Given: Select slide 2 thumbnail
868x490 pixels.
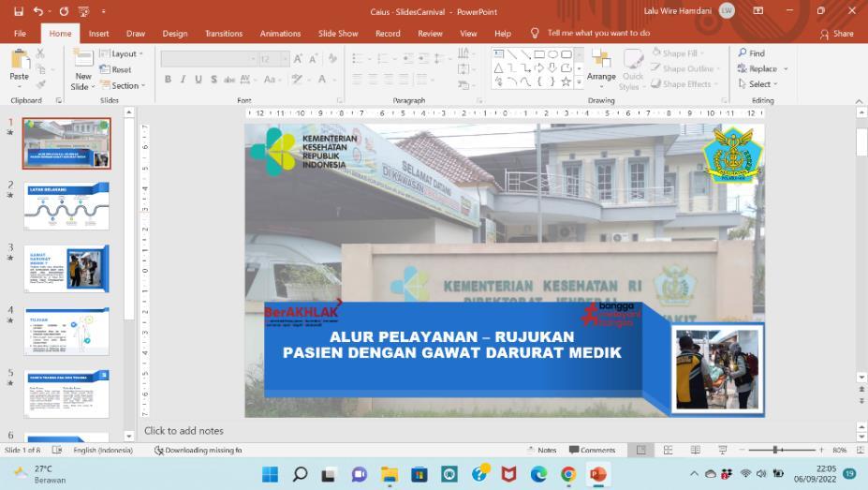Looking at the screenshot, I should pos(66,206).
